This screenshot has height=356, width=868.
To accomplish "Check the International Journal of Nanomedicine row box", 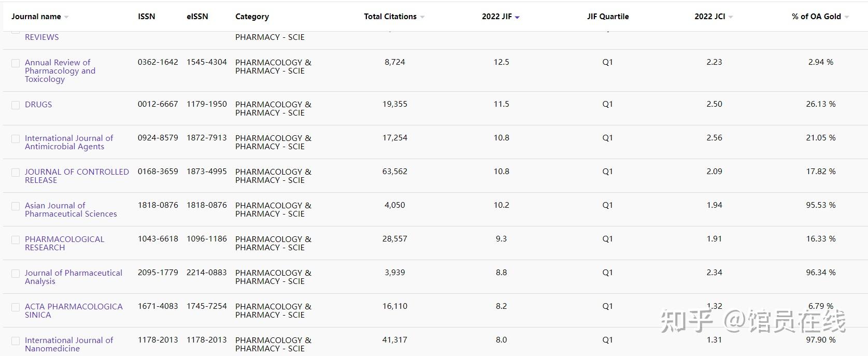I will (x=16, y=341).
